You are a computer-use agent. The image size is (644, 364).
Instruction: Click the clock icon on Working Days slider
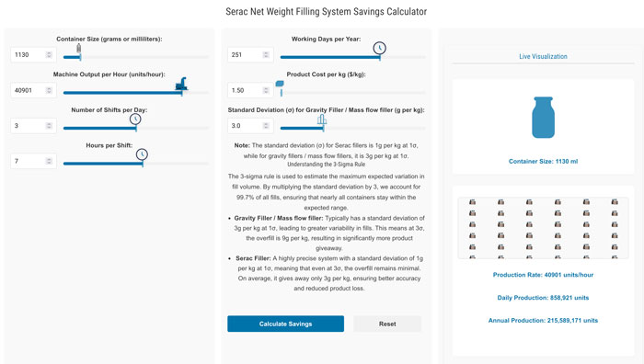click(379, 48)
